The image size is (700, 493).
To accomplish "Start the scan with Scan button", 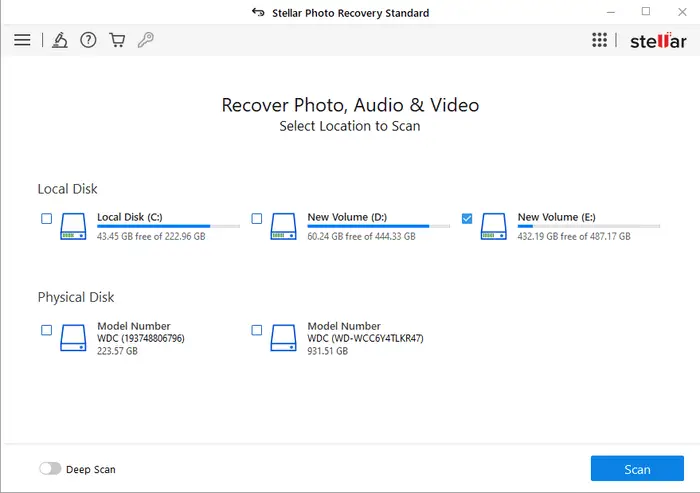I will tap(637, 468).
